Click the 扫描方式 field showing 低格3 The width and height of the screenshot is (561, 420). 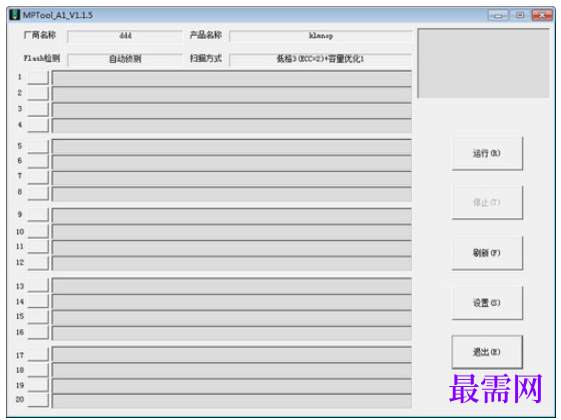321,59
